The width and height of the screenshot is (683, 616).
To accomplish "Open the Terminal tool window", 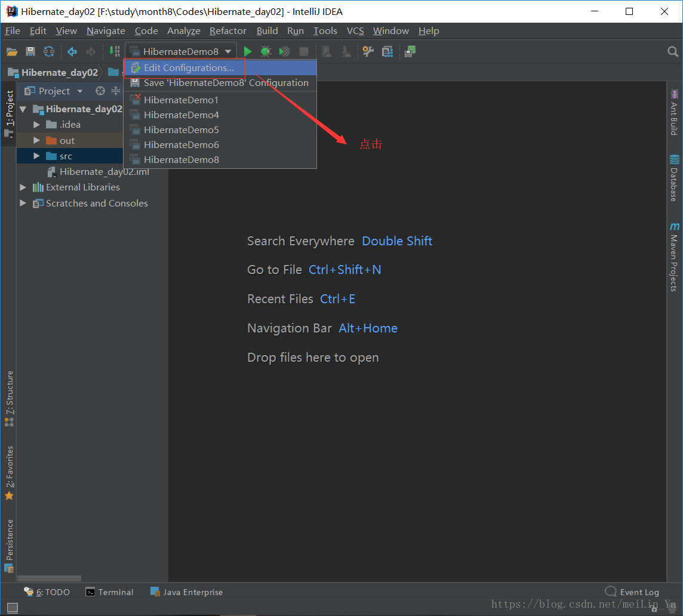I will [x=110, y=592].
